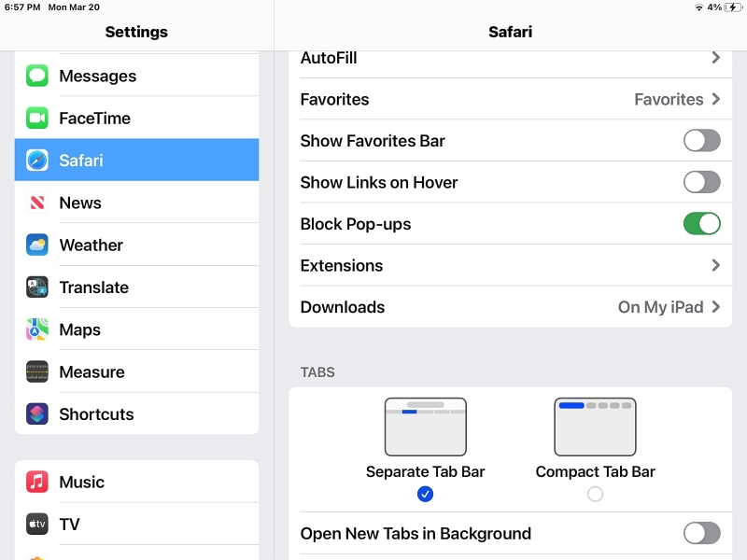Tap the Downloads label
Screen dimensions: 747x560
(343, 307)
